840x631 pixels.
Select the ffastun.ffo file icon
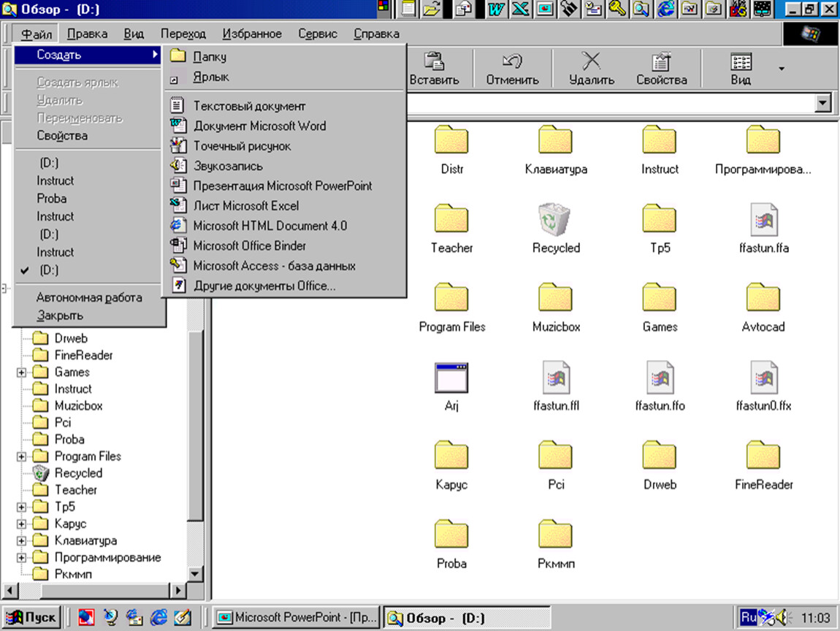[660, 378]
